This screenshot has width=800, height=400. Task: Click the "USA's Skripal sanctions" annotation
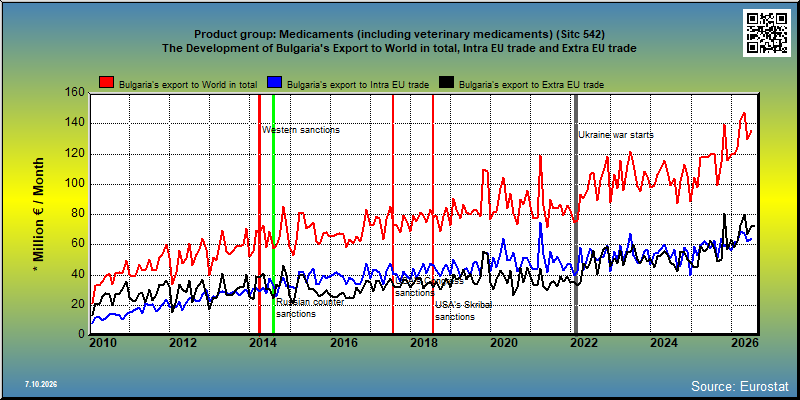[x=463, y=311]
